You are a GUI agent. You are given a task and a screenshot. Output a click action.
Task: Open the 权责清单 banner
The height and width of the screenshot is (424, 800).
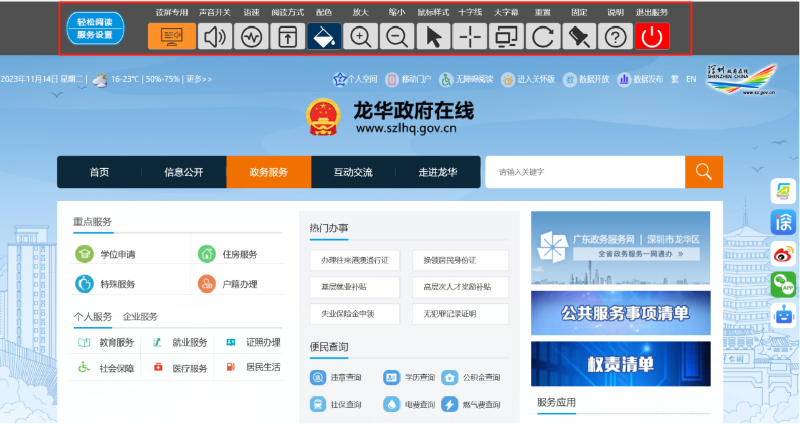click(x=620, y=364)
